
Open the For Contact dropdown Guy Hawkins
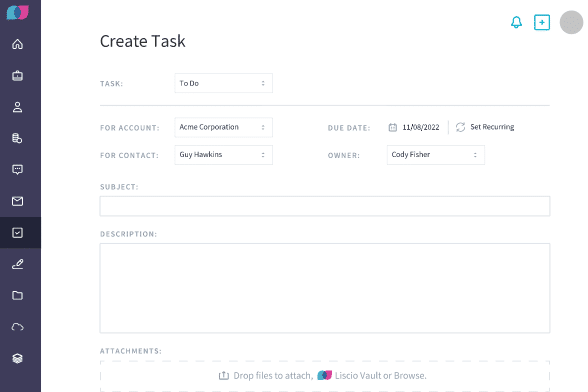pos(224,155)
